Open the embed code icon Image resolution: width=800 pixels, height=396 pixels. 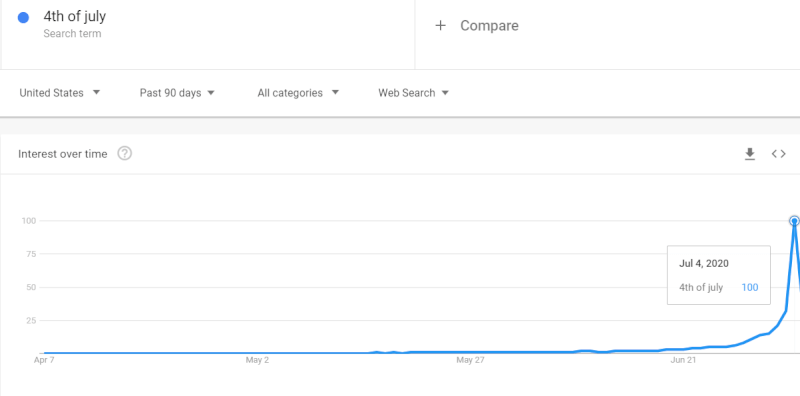(x=779, y=154)
